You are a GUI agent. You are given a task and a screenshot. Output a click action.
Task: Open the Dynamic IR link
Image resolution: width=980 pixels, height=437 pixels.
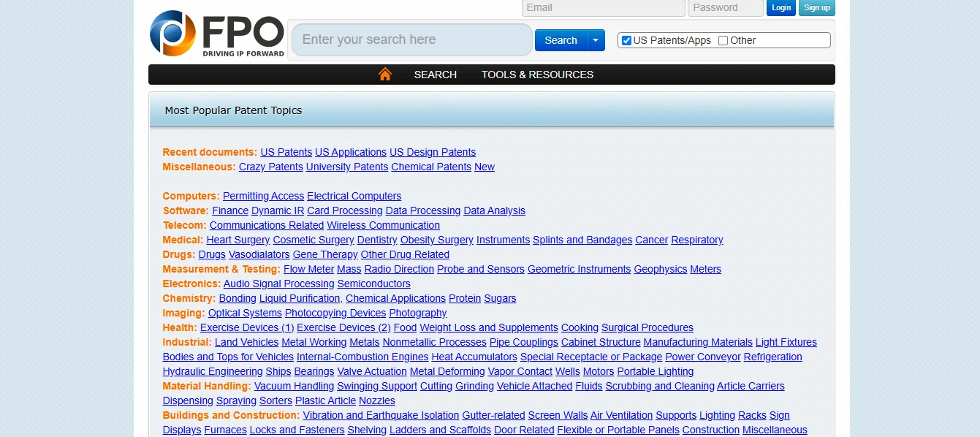278,210
